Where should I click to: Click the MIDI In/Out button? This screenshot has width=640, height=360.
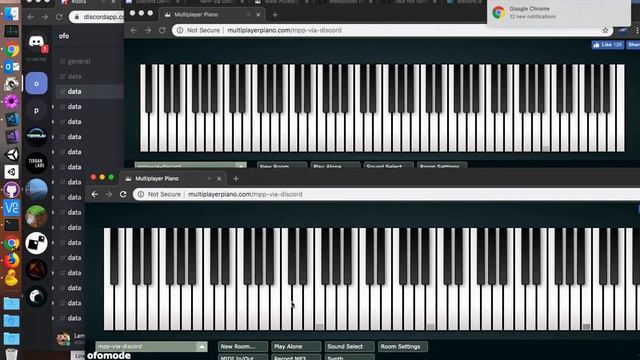coord(243,358)
